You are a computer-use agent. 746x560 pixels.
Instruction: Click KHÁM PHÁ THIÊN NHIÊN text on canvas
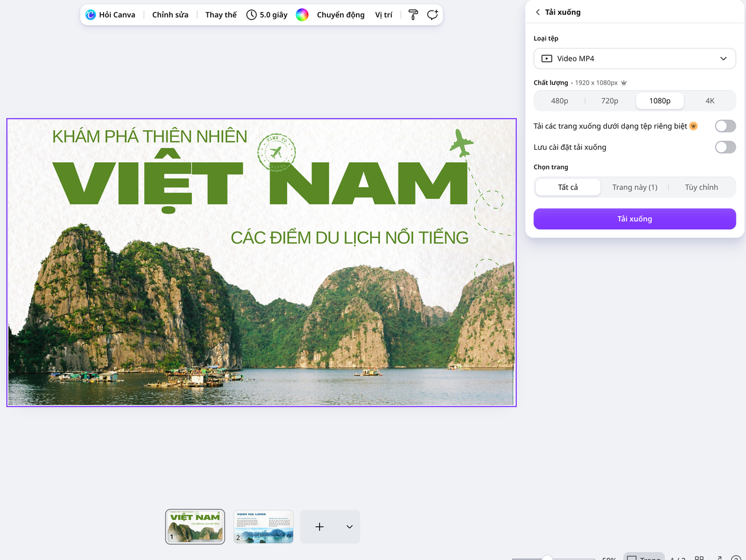click(x=150, y=136)
